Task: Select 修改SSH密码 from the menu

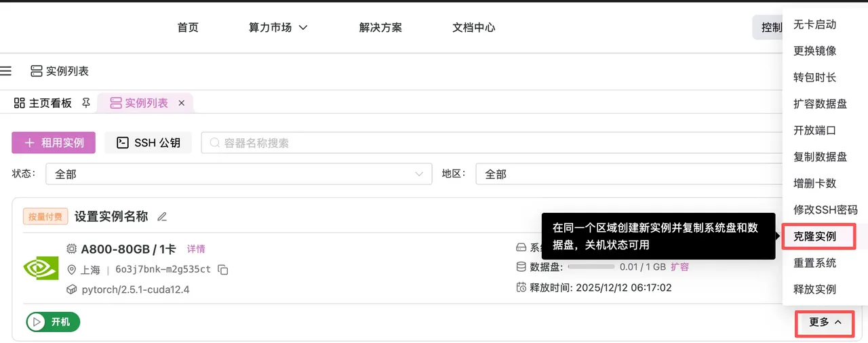Action: (x=825, y=209)
